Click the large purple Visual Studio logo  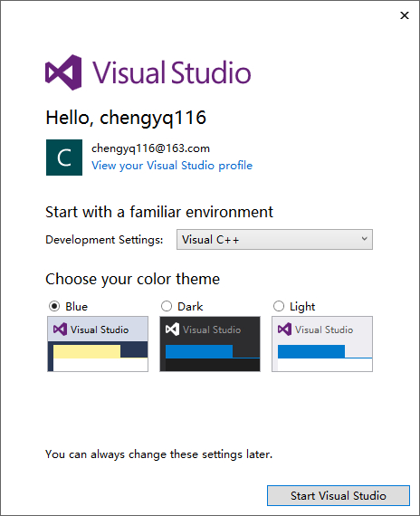(63, 72)
